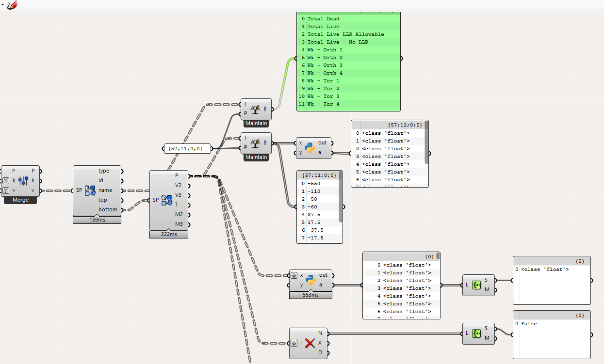Click the filter icon on Merge's v input
Image resolution: width=604 pixels, height=364 pixels.
6,190
